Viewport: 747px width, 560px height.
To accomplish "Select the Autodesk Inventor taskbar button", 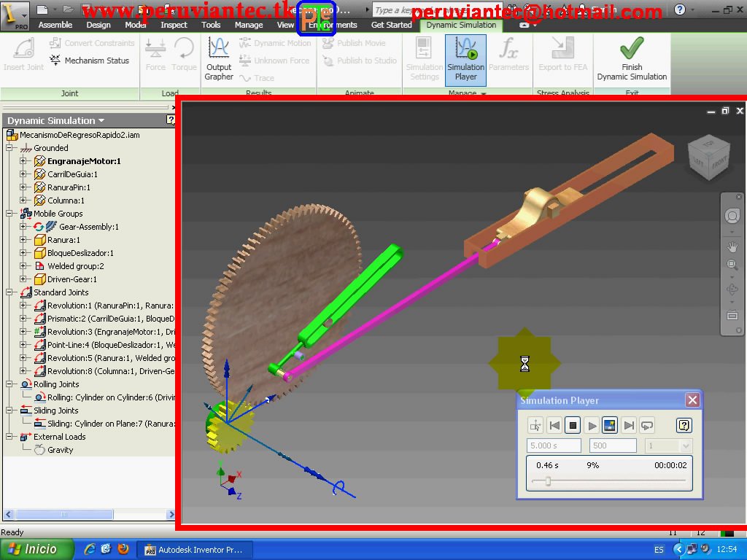I will click(195, 549).
